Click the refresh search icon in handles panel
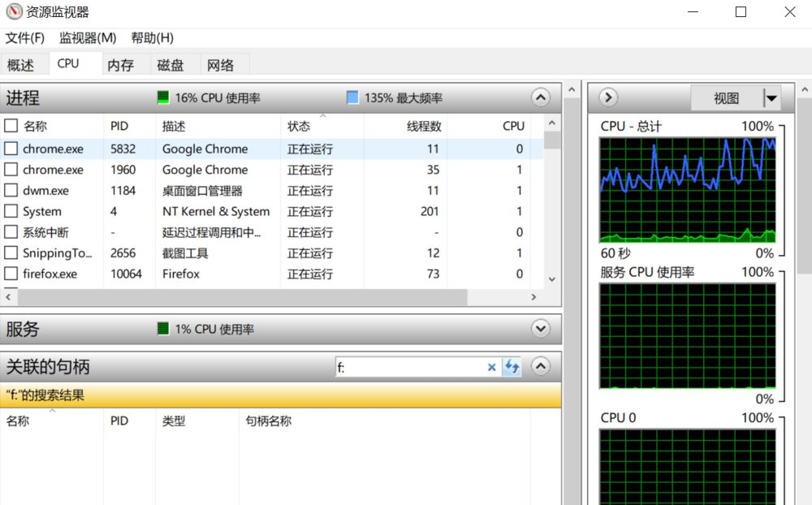This screenshot has height=505, width=812. click(512, 368)
